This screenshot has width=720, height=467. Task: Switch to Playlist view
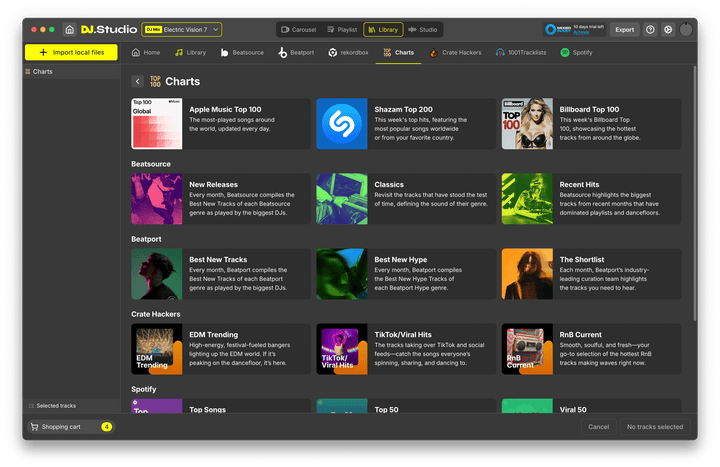(341, 30)
